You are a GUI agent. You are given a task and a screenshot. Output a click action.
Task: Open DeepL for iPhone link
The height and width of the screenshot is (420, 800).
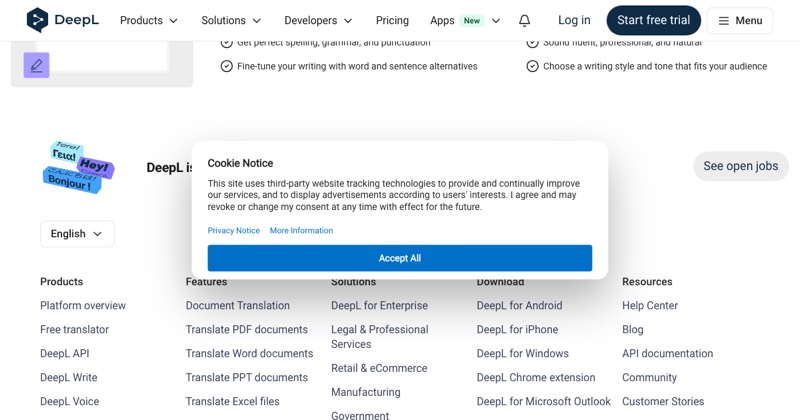point(517,330)
